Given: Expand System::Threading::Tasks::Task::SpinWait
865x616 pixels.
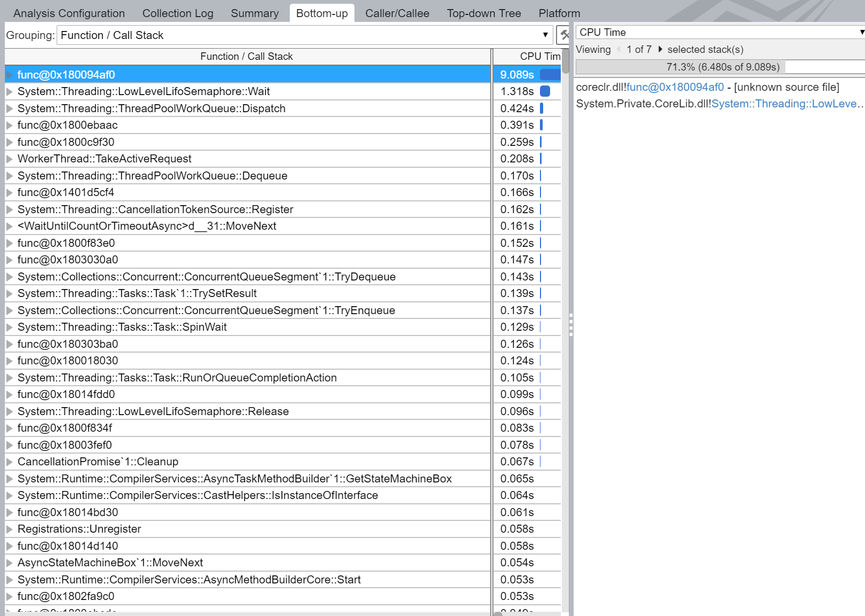Looking at the screenshot, I should click(x=9, y=327).
